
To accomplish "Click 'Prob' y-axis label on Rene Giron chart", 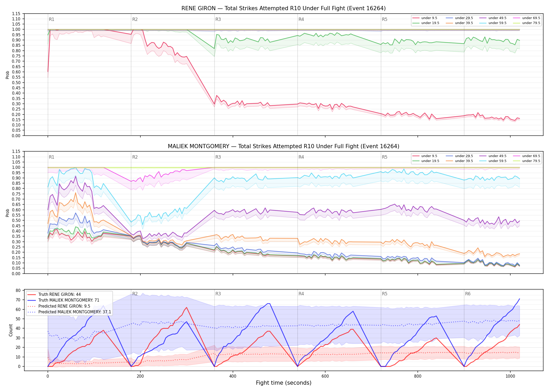I will (x=8, y=75).
